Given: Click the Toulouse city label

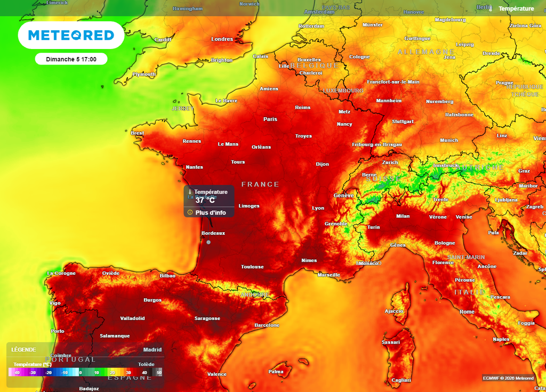Looking at the screenshot, I should point(252,267).
